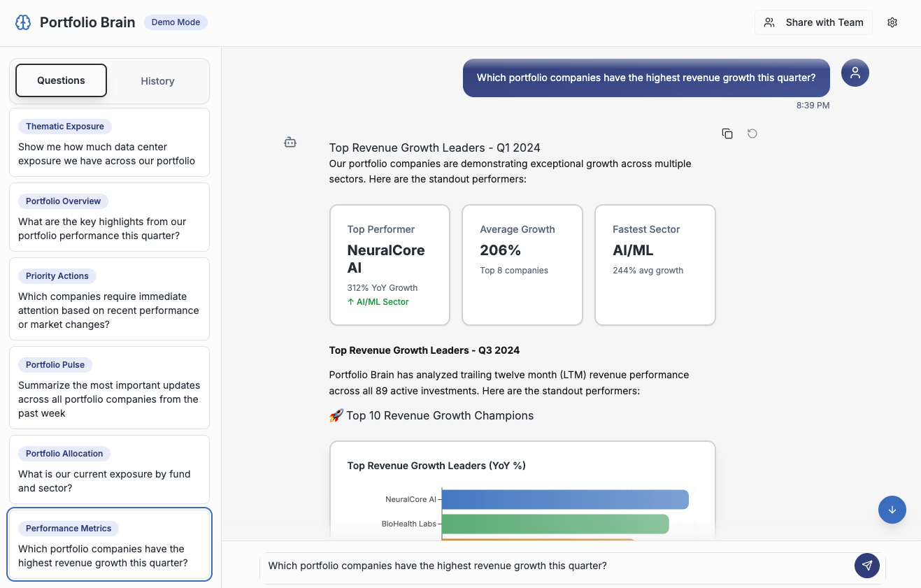Copy the response with the copy icon

tap(727, 134)
